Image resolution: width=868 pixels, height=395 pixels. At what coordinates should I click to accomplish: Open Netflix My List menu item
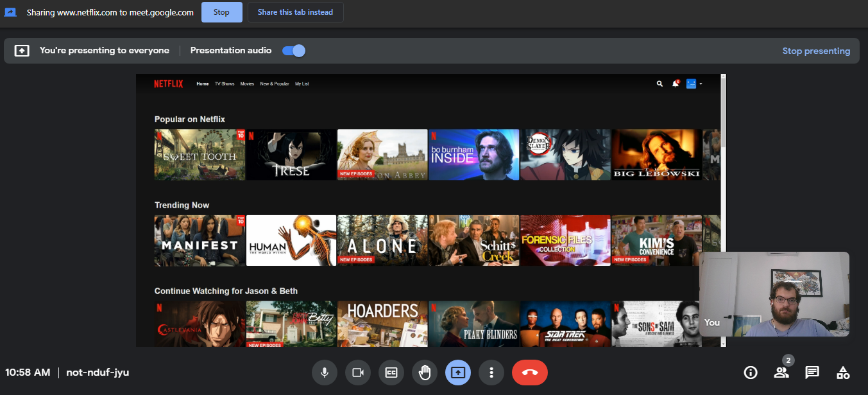(x=302, y=83)
